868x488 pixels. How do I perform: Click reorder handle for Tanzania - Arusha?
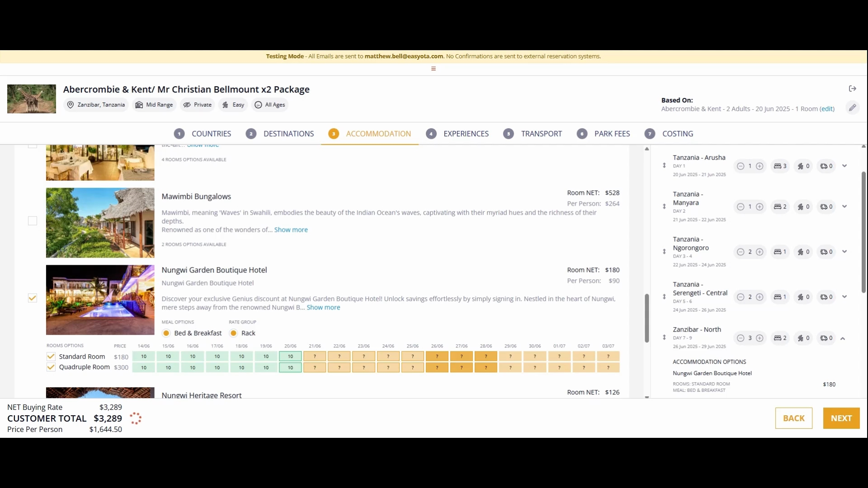[x=664, y=165]
